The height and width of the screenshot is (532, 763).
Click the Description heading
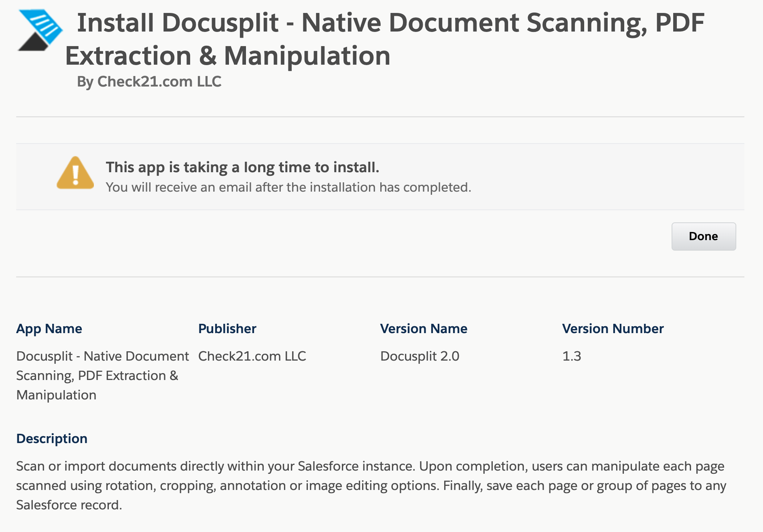pos(52,439)
